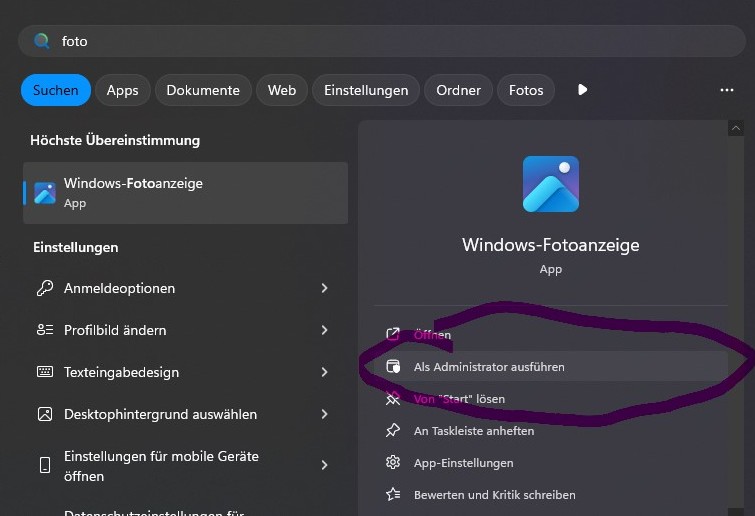Viewport: 755px width, 516px height.
Task: Select the Ordner filter tab
Action: tap(458, 90)
